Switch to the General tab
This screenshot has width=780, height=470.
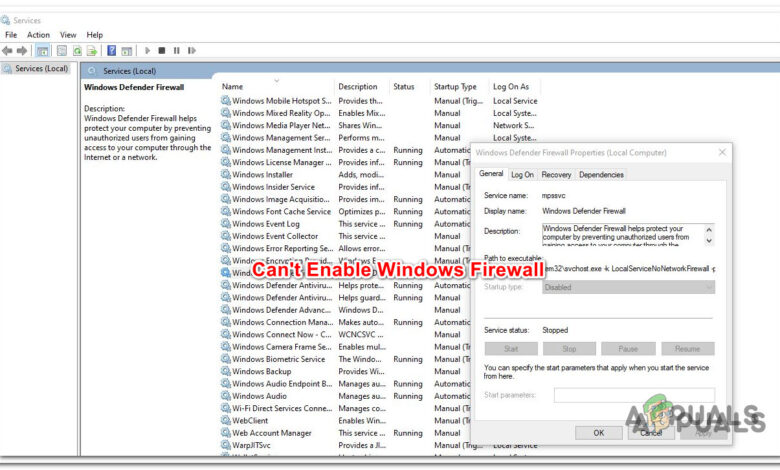[x=491, y=174]
